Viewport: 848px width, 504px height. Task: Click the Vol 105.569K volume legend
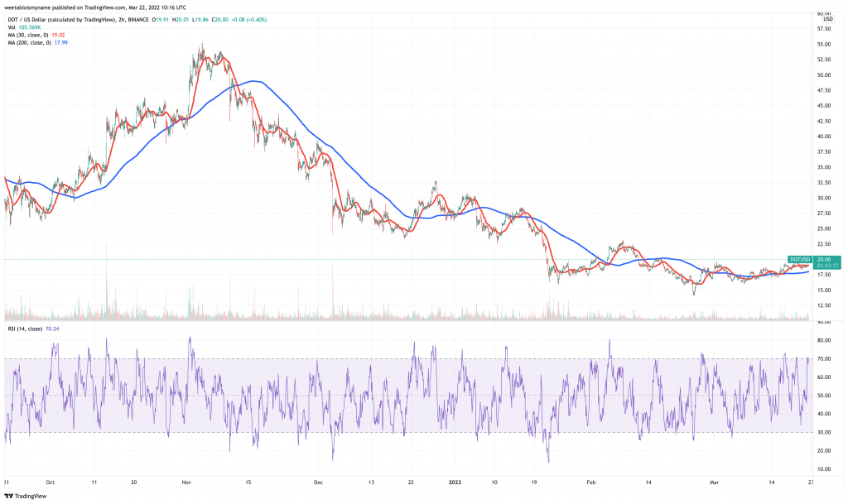[x=24, y=27]
